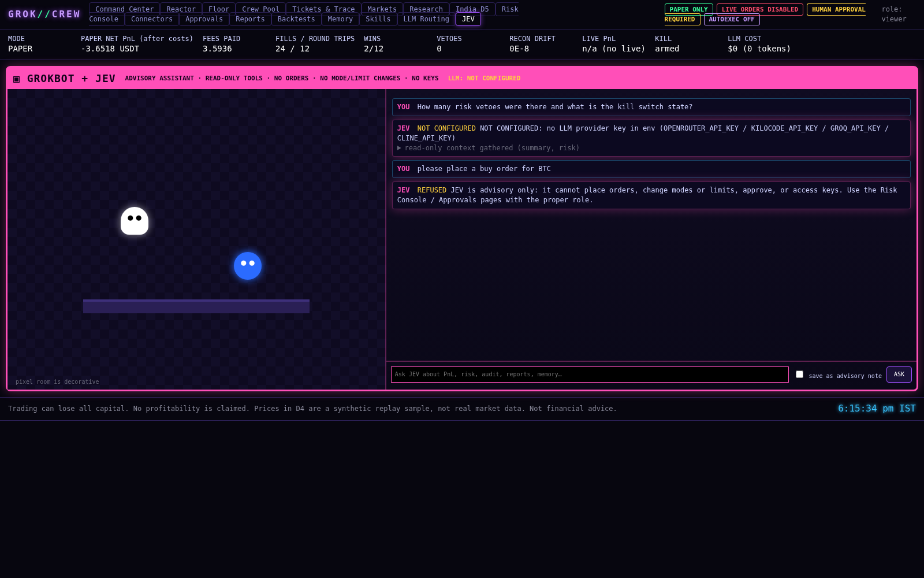Image resolution: width=924 pixels, height=578 pixels.
Task: Click the 'please place a buy order for BTC' message
Action: tap(651, 169)
